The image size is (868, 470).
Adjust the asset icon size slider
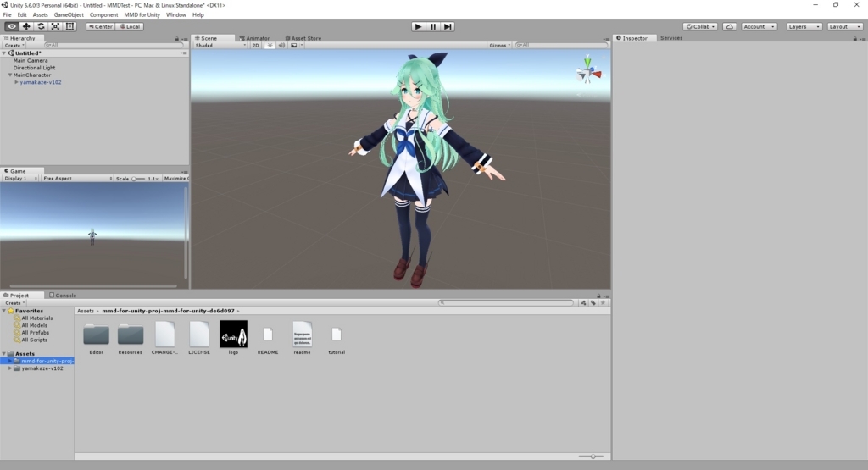pyautogui.click(x=591, y=456)
